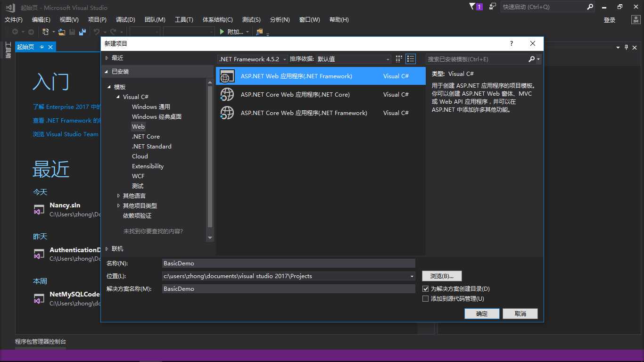The width and height of the screenshot is (644, 362).
Task: Click ASP.NET Core (.NET Core) globe icon
Action: pyautogui.click(x=227, y=94)
